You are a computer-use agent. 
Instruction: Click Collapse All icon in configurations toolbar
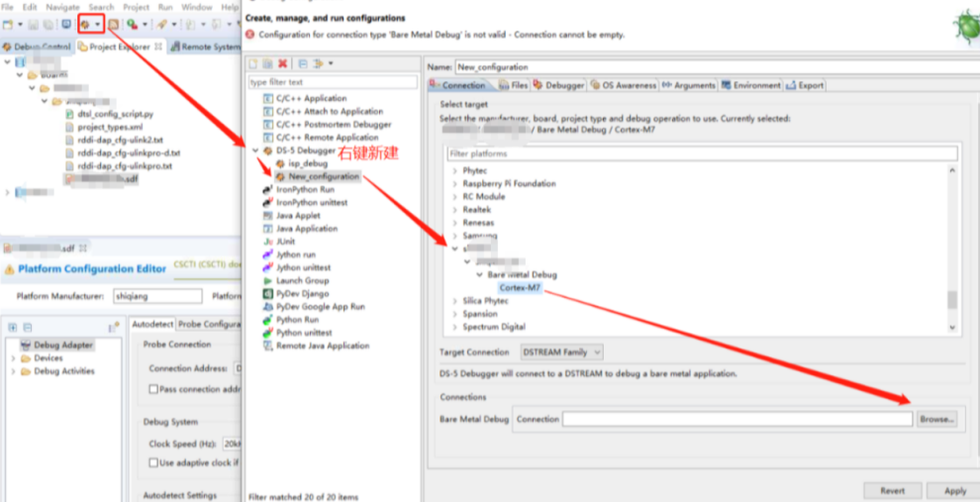coord(303,63)
